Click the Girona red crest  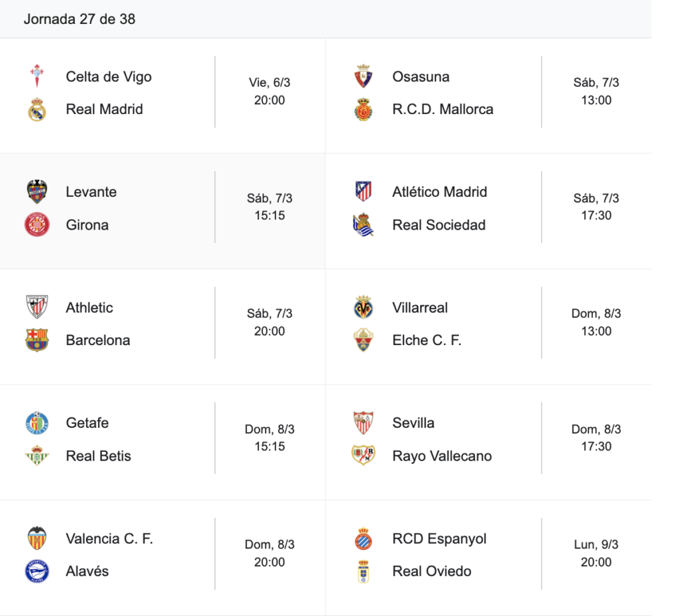[x=37, y=225]
